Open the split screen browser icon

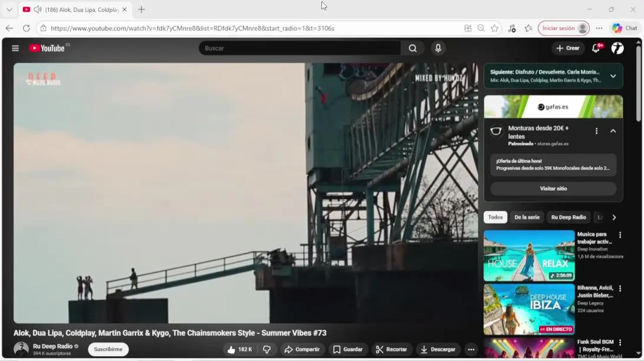click(x=468, y=28)
